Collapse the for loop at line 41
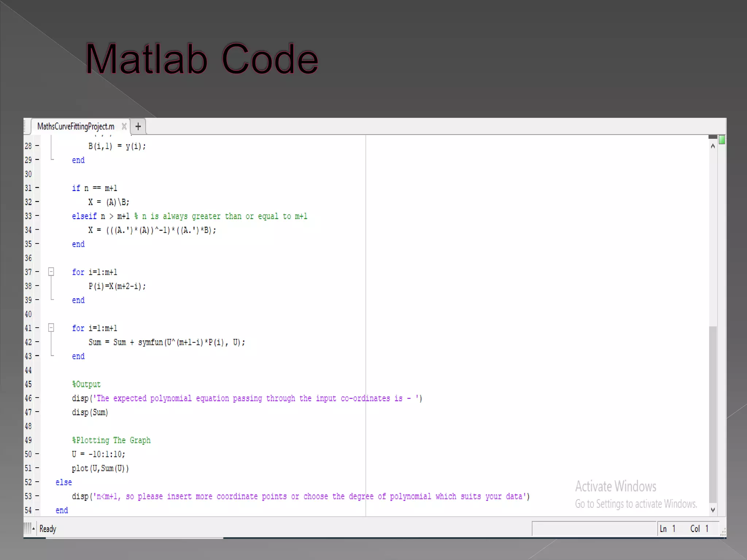Image resolution: width=747 pixels, height=560 pixels. click(x=51, y=328)
